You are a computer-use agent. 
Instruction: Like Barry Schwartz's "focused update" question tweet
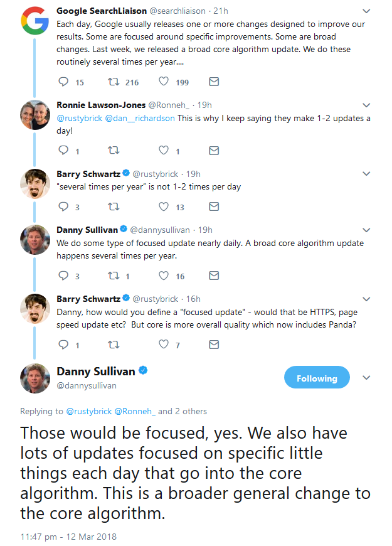pyautogui.click(x=164, y=344)
